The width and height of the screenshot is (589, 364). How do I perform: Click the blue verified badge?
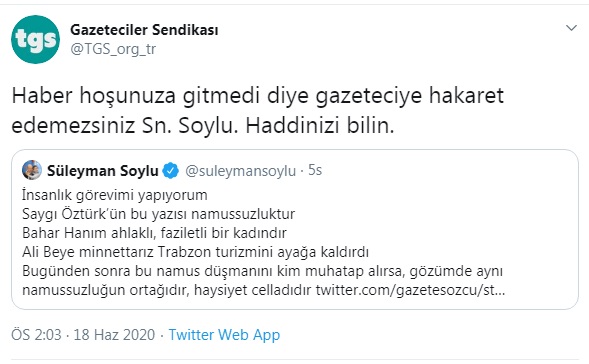tap(171, 171)
